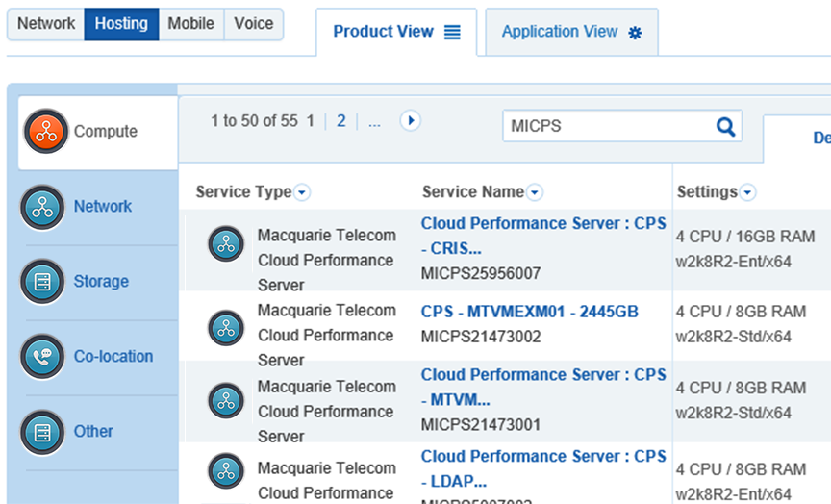This screenshot has height=504, width=831.
Task: Click settings text 4 CPU / 16GB RAM
Action: (745, 237)
